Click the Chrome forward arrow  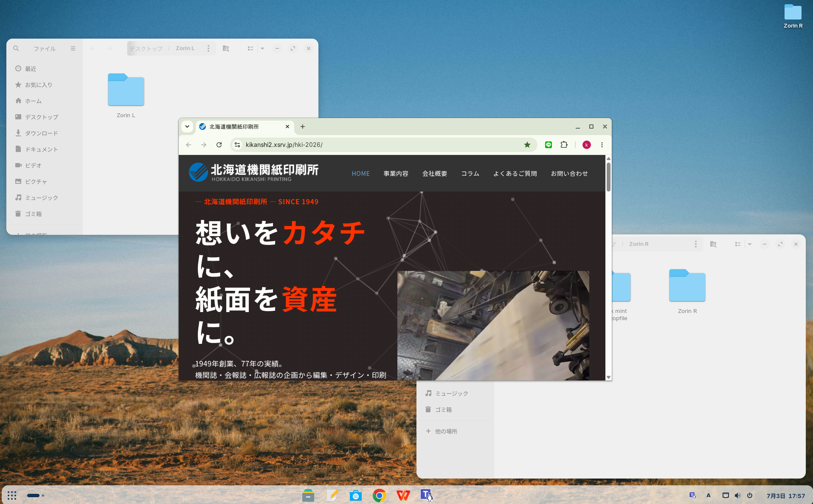pyautogui.click(x=204, y=145)
